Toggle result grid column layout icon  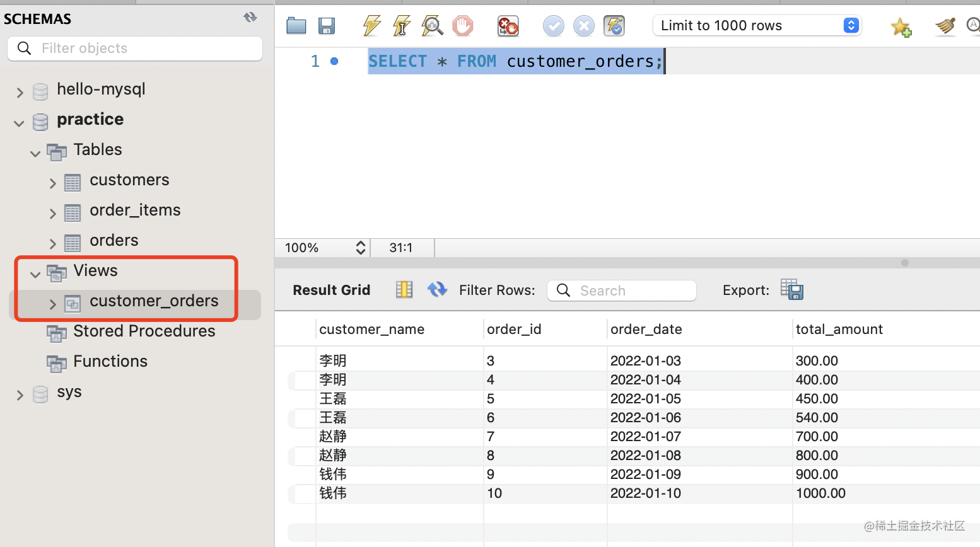(404, 290)
